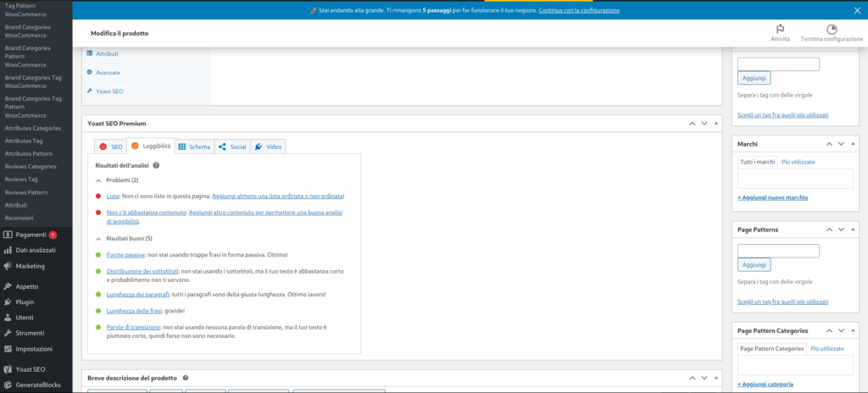
Task: Move the Marchi panel up
Action: tap(829, 144)
